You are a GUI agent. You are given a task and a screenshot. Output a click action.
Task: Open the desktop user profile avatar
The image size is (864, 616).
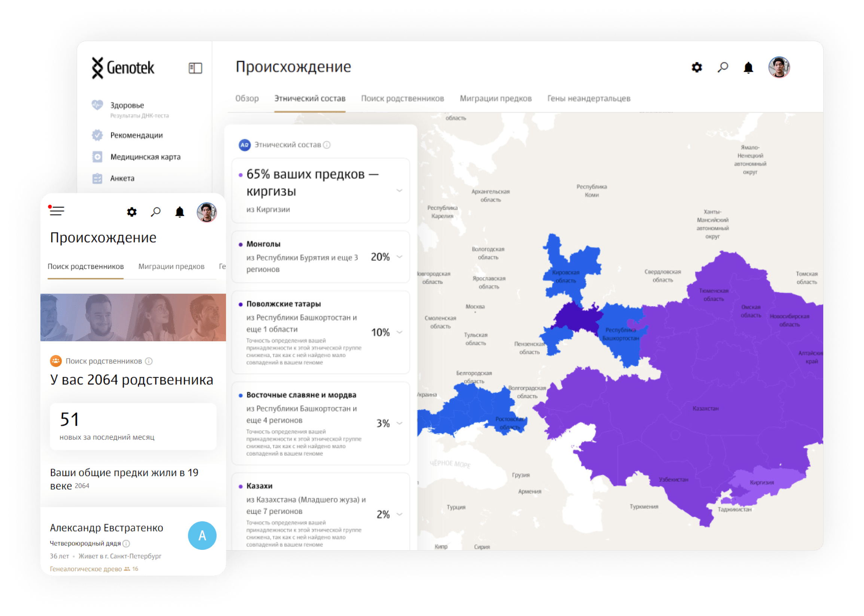coord(779,68)
